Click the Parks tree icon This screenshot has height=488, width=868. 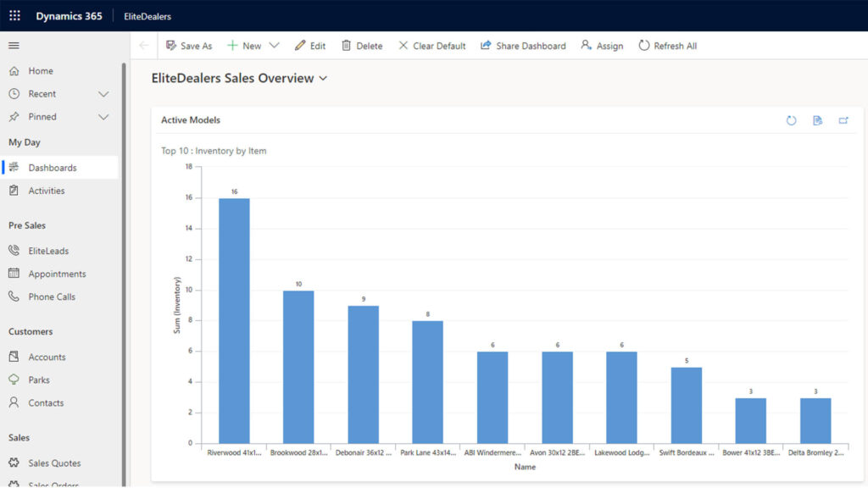pos(14,380)
